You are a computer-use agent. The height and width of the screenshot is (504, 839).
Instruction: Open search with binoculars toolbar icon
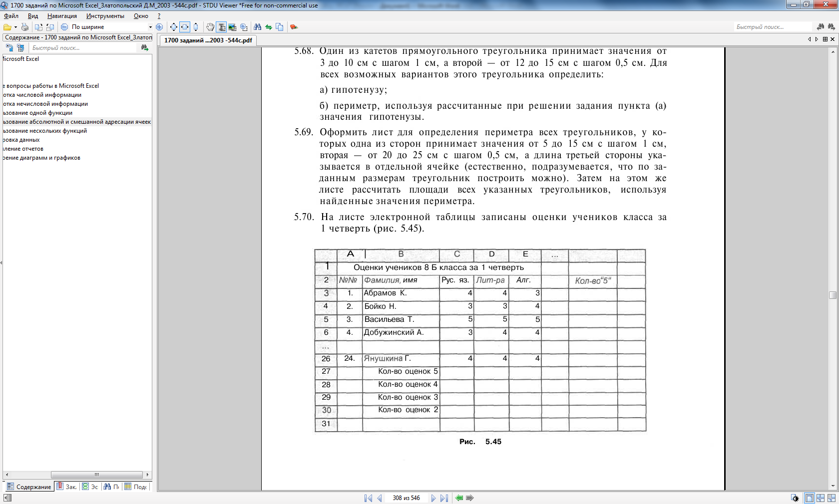click(258, 27)
